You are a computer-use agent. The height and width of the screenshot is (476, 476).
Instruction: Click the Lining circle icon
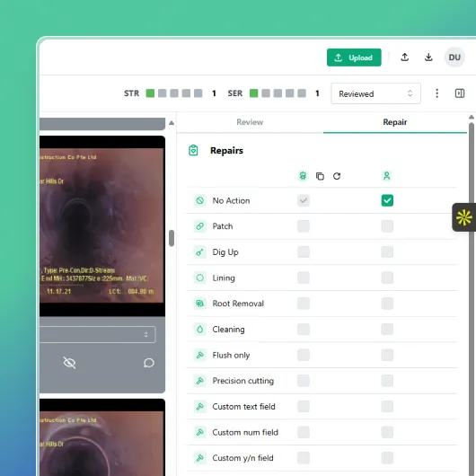tap(199, 278)
